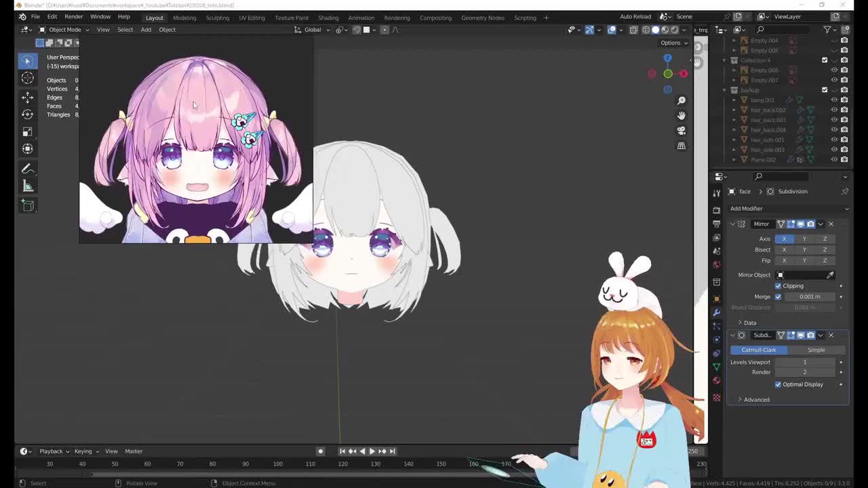The height and width of the screenshot is (488, 868).
Task: Open the Object Mode dropdown
Action: click(64, 29)
